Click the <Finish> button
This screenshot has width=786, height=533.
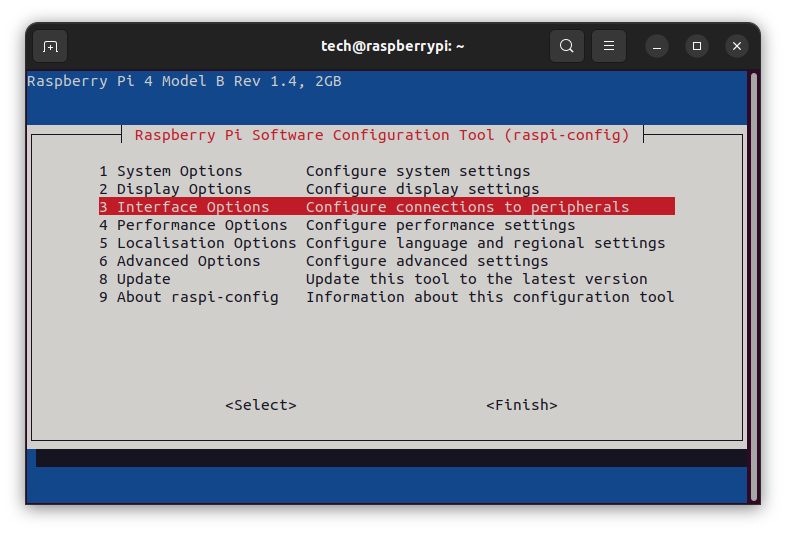point(522,405)
